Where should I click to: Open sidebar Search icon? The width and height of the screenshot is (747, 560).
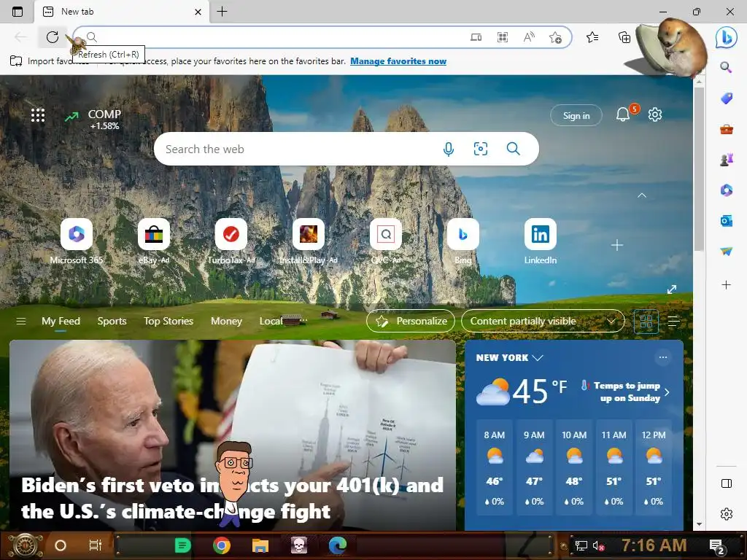pyautogui.click(x=726, y=67)
